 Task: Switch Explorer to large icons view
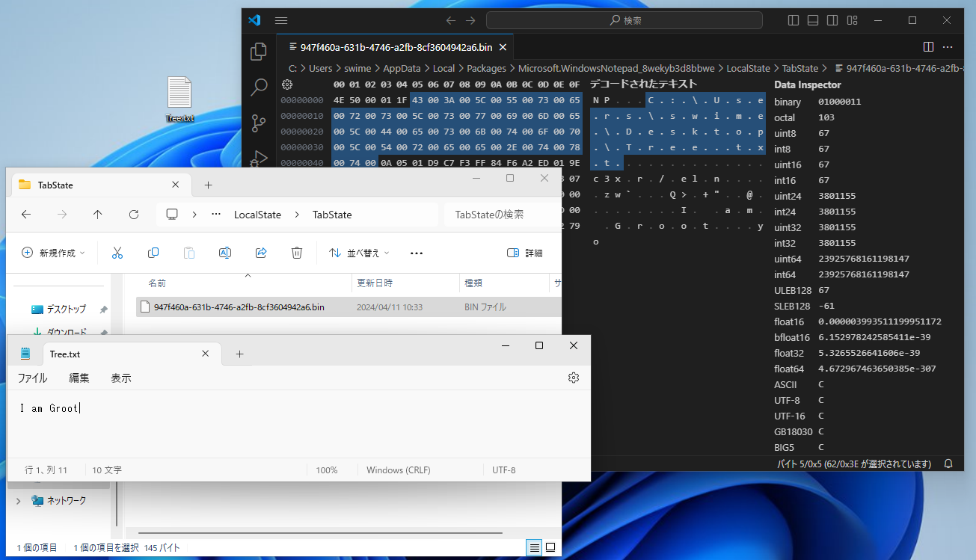[550, 547]
